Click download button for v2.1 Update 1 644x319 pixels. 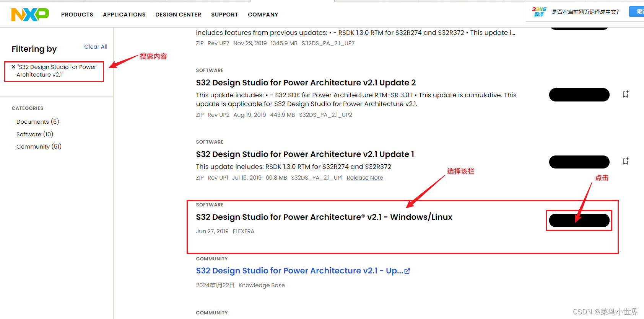(579, 162)
